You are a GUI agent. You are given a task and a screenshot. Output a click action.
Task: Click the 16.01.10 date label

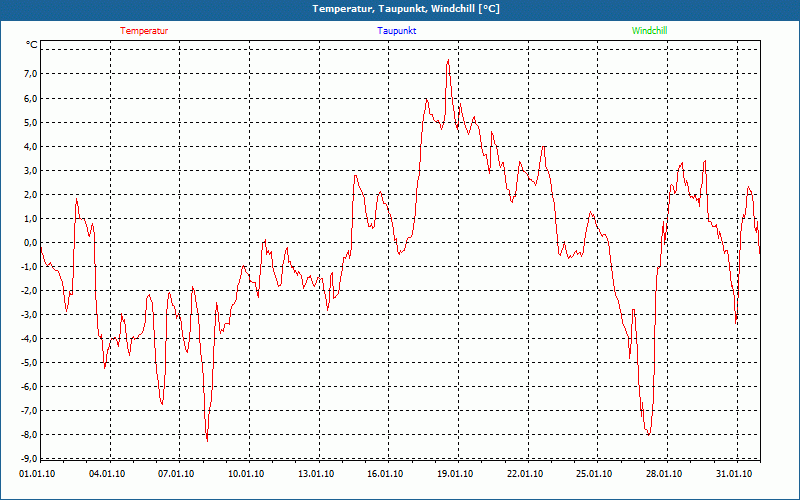(x=385, y=474)
